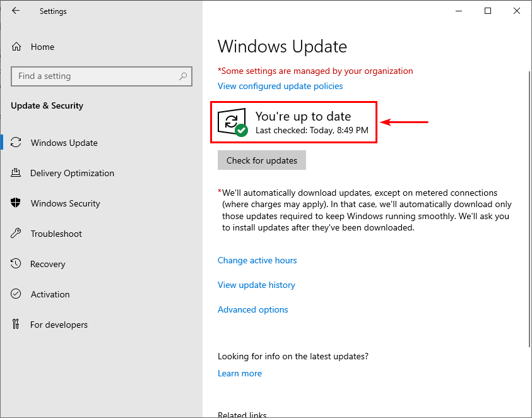Click the Troubleshoot wrench icon
Screen dimensions: 532x418
click(x=16, y=233)
